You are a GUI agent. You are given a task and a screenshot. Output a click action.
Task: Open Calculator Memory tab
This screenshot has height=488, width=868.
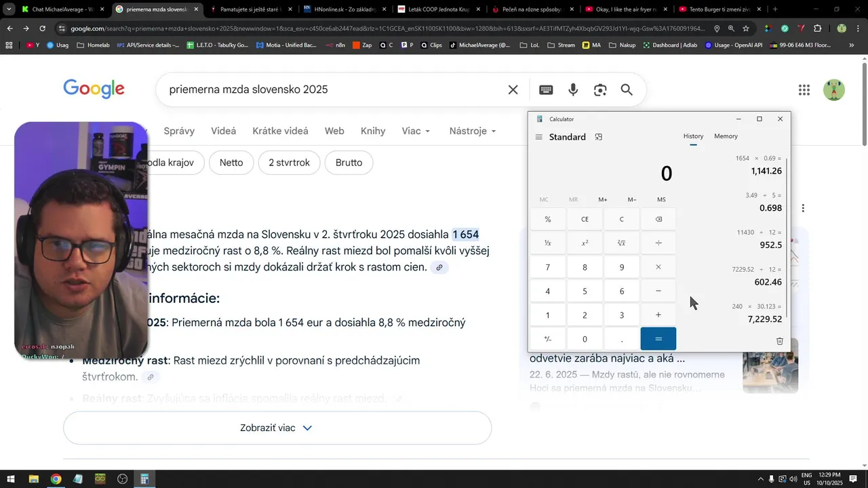click(x=726, y=136)
